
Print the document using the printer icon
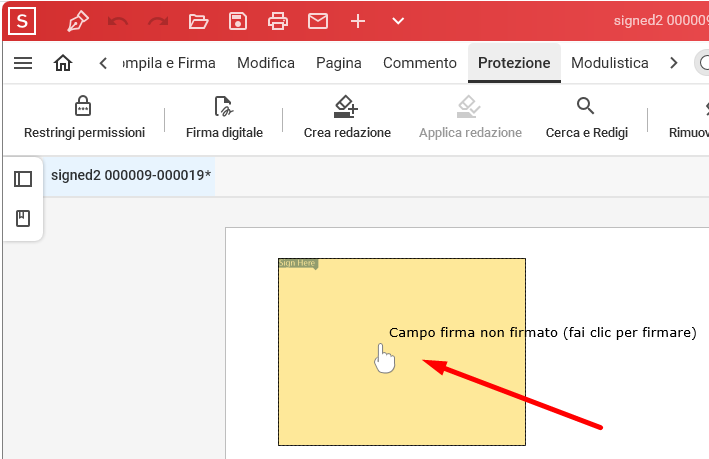click(278, 21)
